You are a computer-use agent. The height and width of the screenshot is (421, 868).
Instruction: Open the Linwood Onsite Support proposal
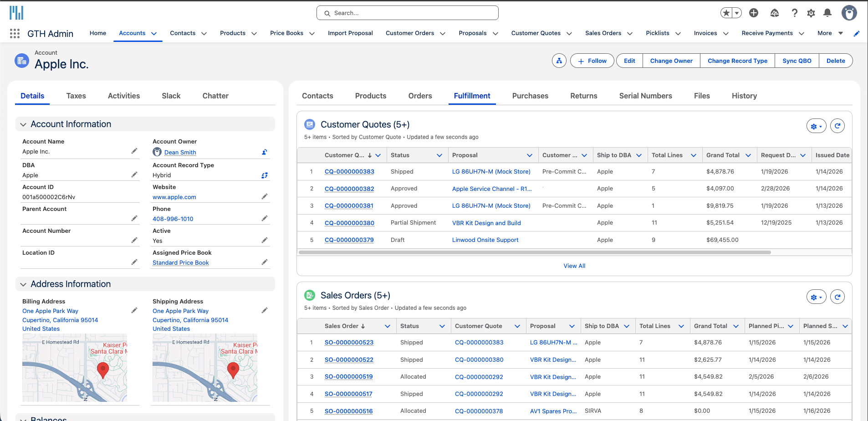click(x=485, y=240)
